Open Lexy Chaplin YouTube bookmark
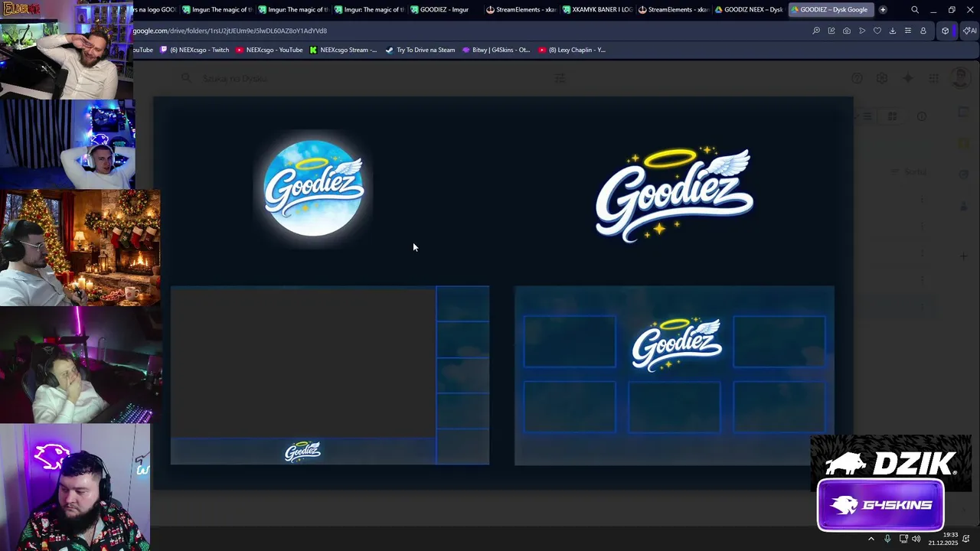The height and width of the screenshot is (551, 980). (x=572, y=50)
